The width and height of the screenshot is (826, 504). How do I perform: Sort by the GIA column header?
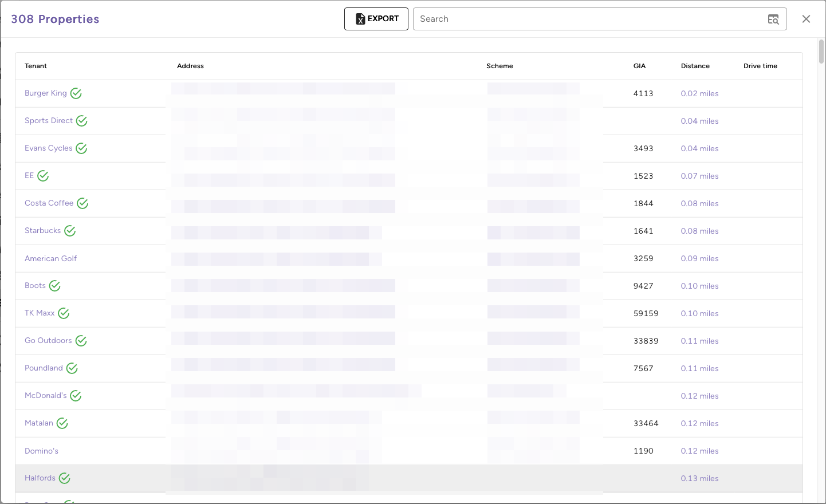tap(639, 66)
